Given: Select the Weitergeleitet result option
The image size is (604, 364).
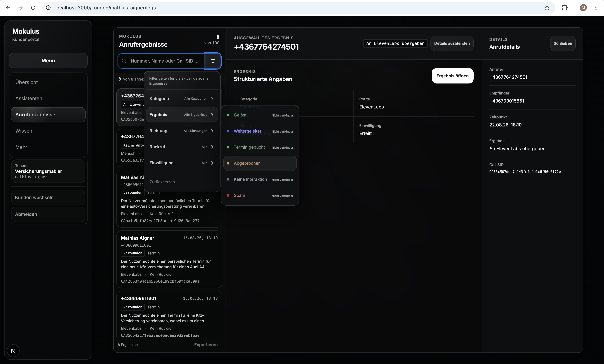Looking at the screenshot, I should [x=260, y=131].
